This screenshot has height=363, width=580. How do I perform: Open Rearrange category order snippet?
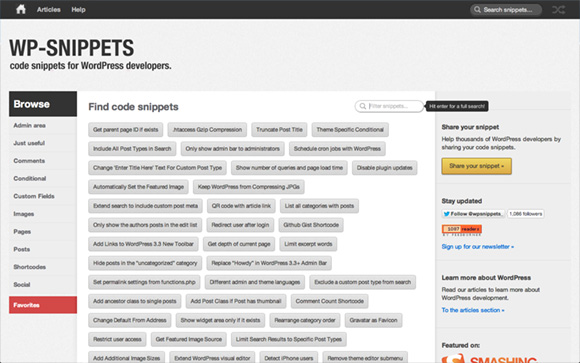[305, 320]
